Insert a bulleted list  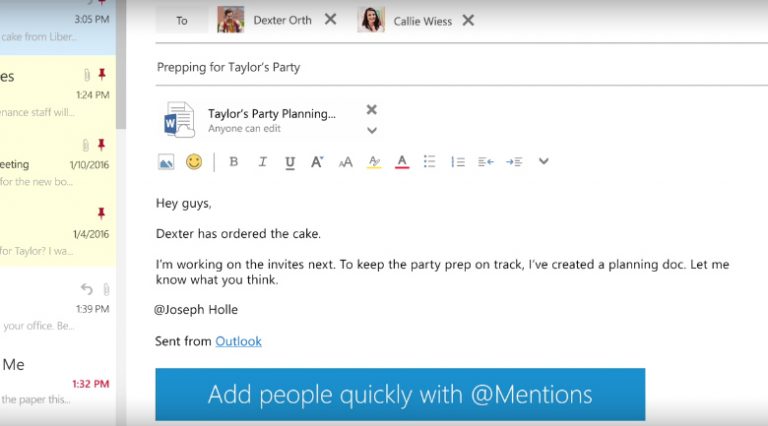tap(430, 162)
